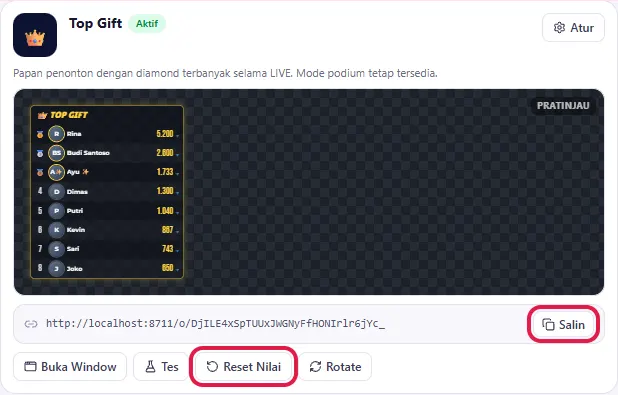Viewport: 618px width, 395px height.
Task: Click the Top Gift leaderboard preview
Action: (107, 192)
